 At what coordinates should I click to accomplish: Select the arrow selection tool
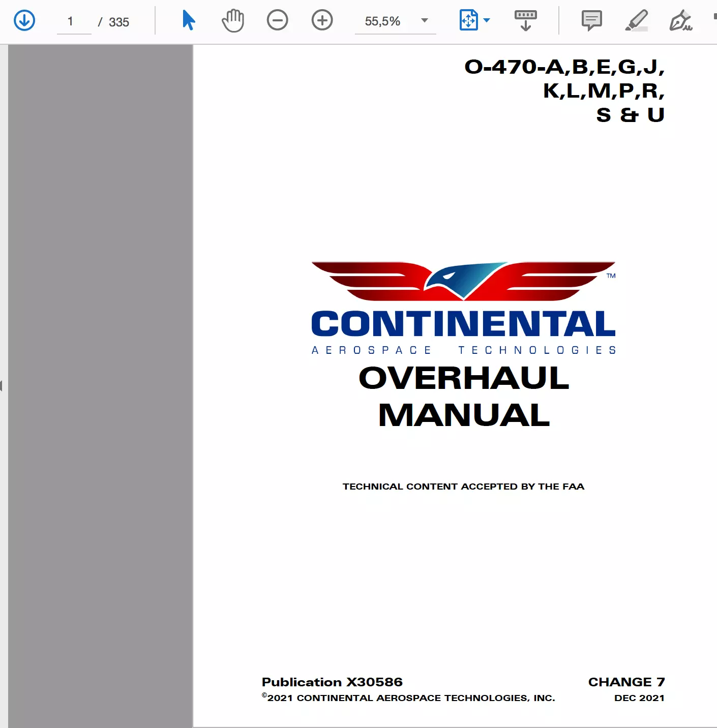[189, 21]
